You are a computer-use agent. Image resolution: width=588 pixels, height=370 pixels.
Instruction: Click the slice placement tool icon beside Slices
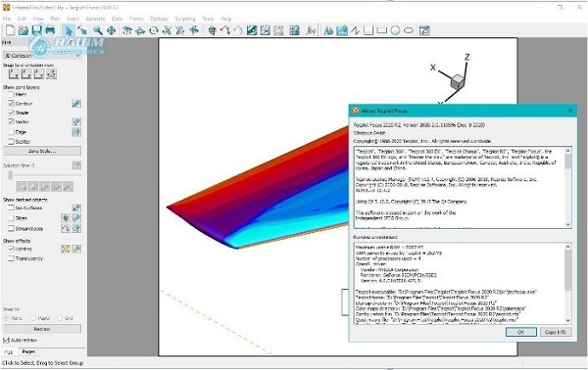(66, 218)
